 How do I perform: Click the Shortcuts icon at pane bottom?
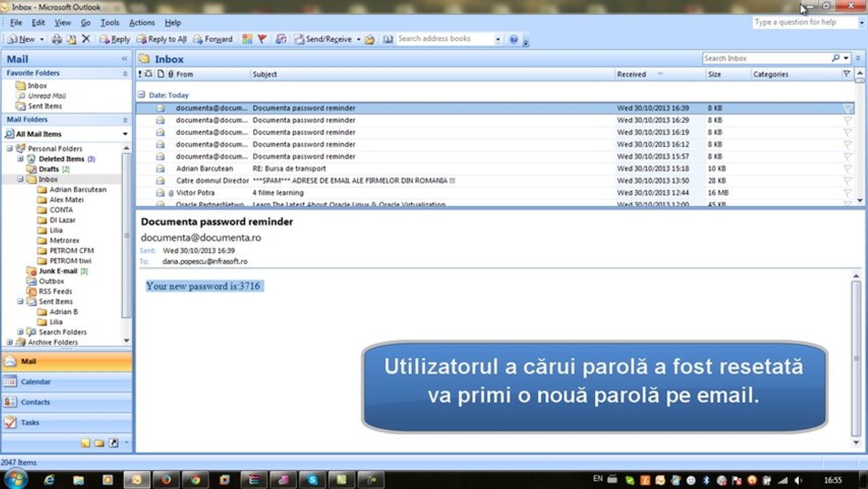tap(113, 443)
